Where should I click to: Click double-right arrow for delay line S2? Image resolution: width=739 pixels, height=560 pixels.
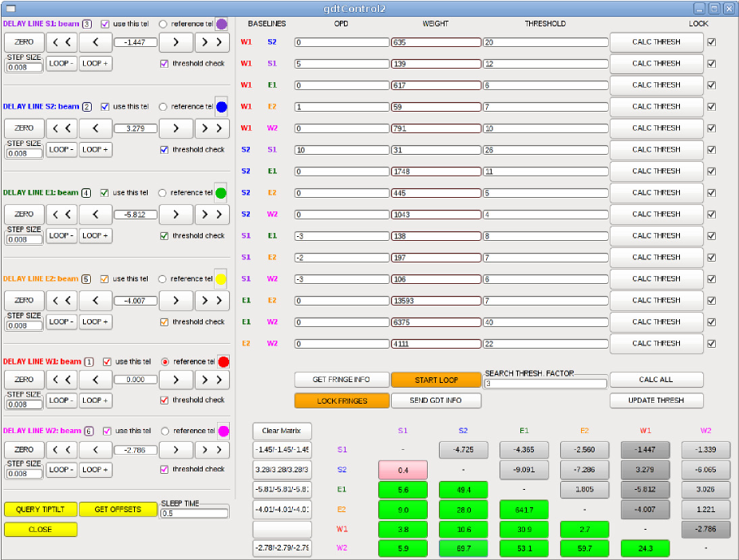pyautogui.click(x=212, y=128)
